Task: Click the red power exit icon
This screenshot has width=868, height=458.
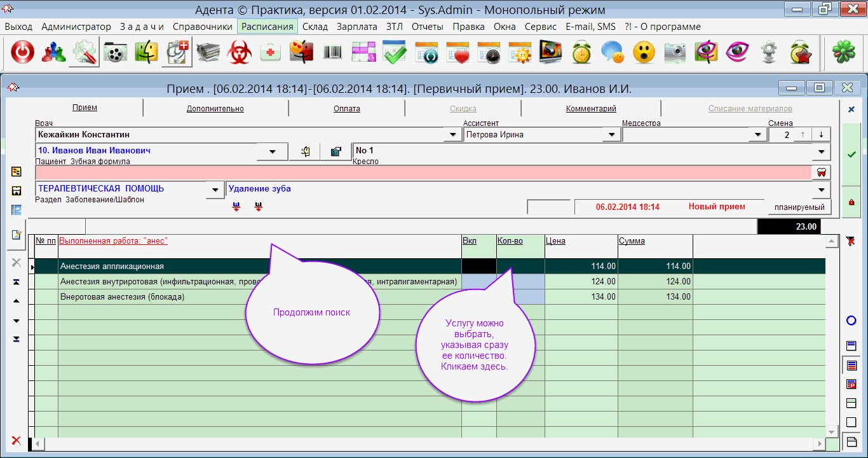Action: pyautogui.click(x=22, y=53)
